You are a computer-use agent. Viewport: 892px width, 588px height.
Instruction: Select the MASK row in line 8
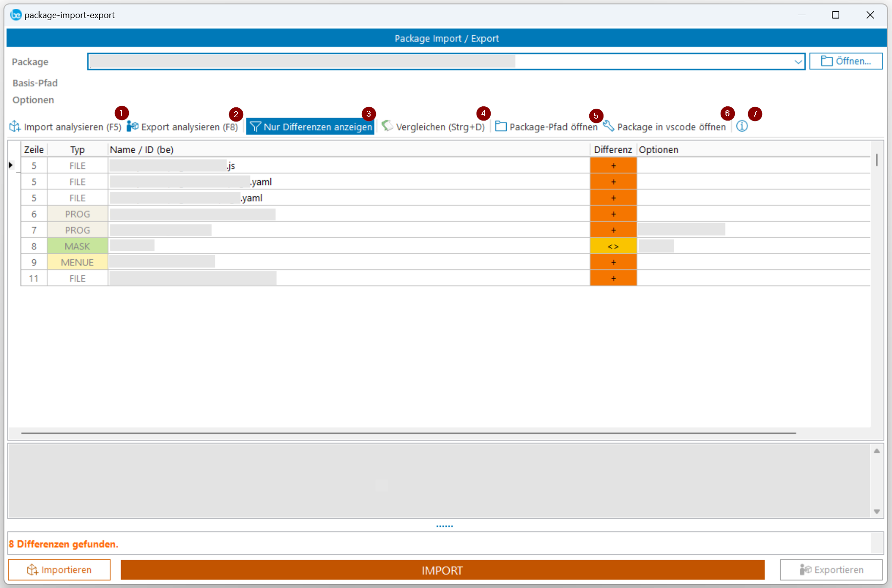click(77, 246)
